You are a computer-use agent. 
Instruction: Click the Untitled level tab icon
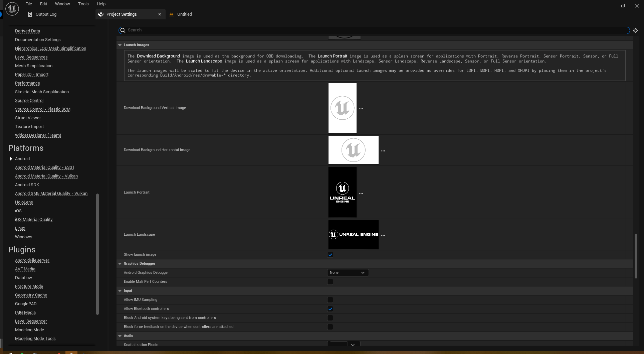pos(172,14)
